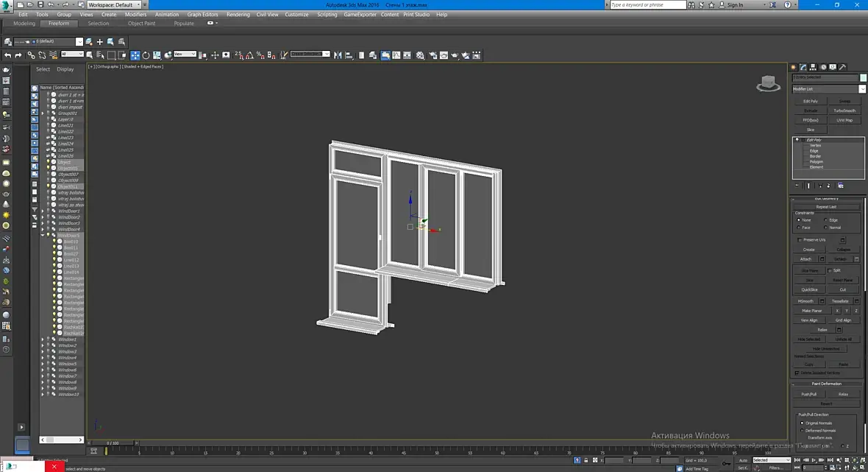Open the Hierarchy command panel tab

tap(813, 67)
